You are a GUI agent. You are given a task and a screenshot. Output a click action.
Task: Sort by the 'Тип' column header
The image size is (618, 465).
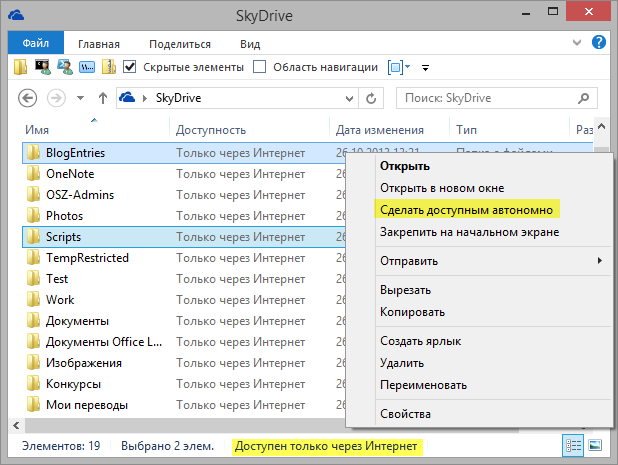pos(510,129)
